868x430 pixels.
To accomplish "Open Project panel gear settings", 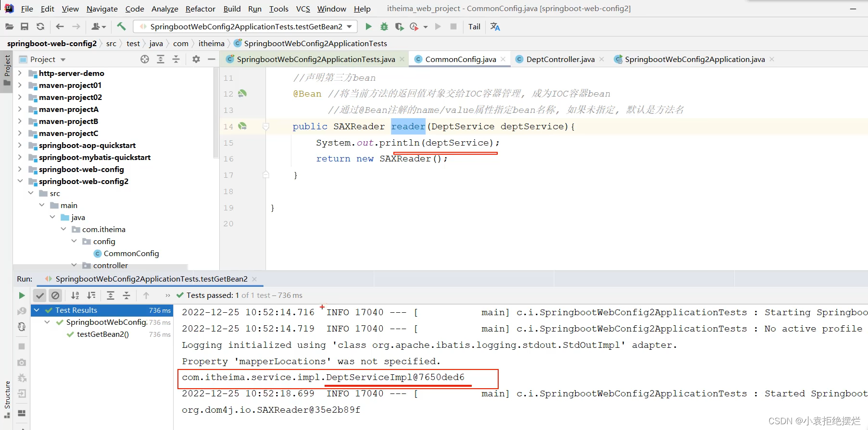I will [196, 59].
